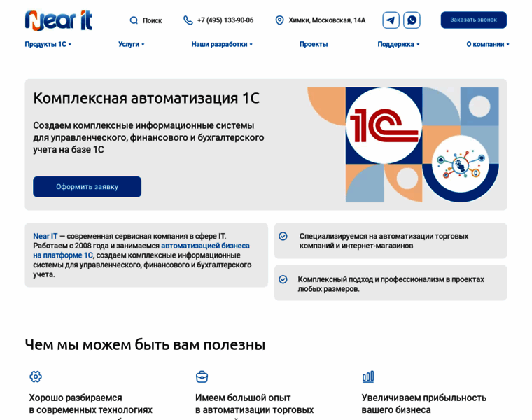The image size is (532, 420).
Task: Click the search magnifier icon
Action: (x=134, y=20)
